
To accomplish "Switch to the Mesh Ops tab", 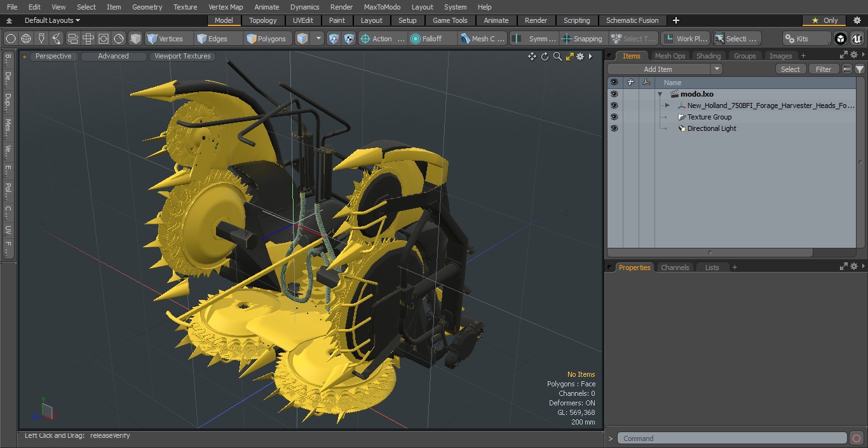I will (x=670, y=56).
